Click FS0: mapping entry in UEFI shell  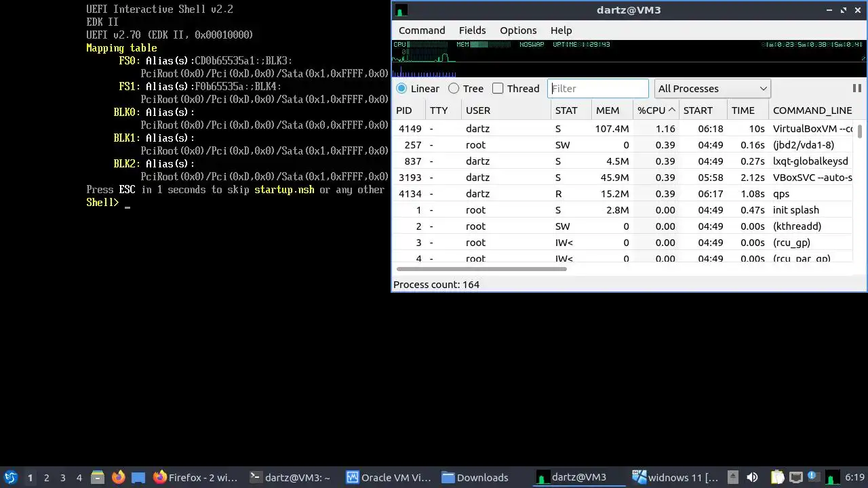130,61
